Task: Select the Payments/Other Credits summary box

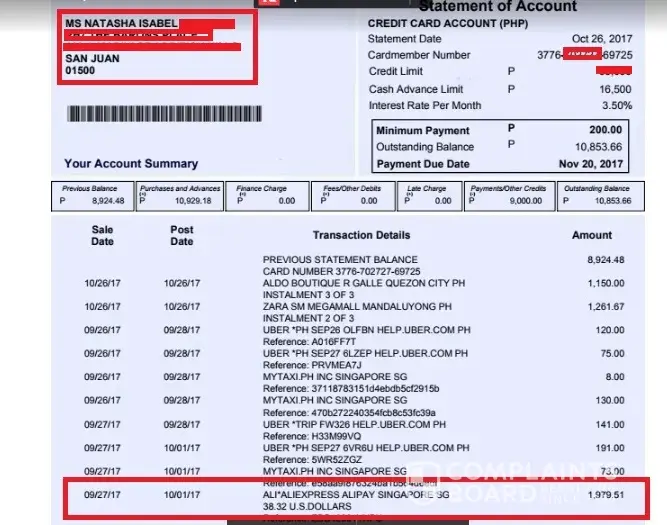Action: pyautogui.click(x=509, y=196)
